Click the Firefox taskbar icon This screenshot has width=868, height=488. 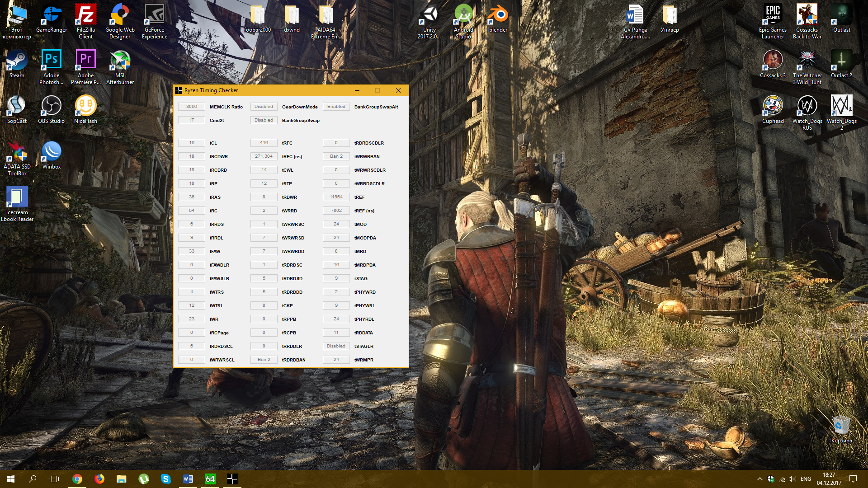pyautogui.click(x=99, y=479)
